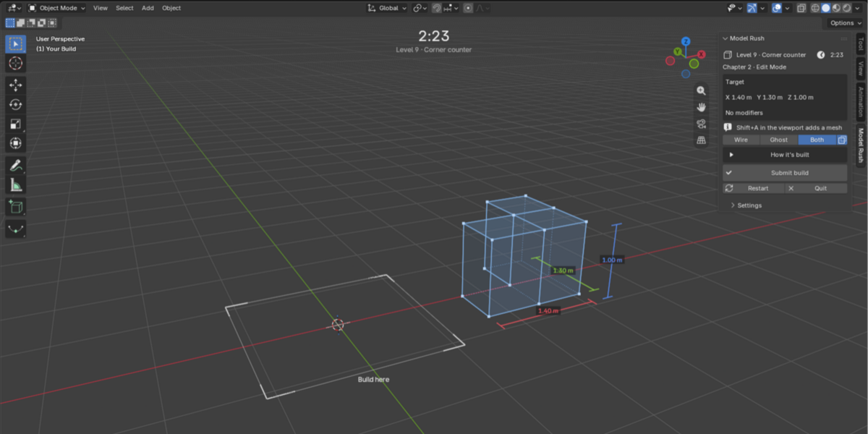Open the shading options dropdown arrow
868x434 pixels.
click(x=856, y=8)
